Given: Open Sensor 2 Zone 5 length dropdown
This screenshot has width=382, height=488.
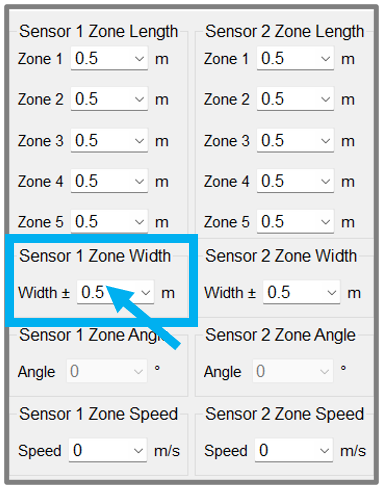Looking at the screenshot, I should click(295, 221).
